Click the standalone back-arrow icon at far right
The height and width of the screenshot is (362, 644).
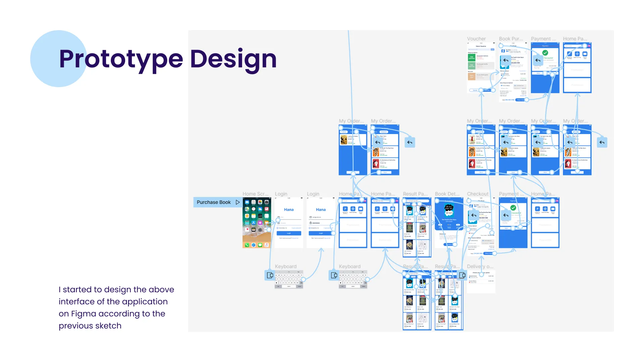point(602,142)
